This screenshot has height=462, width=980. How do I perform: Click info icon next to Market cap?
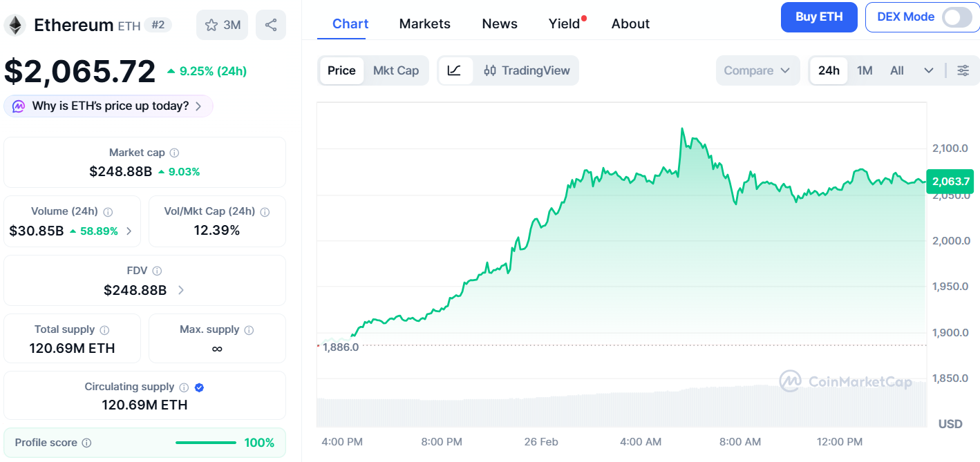(x=175, y=153)
